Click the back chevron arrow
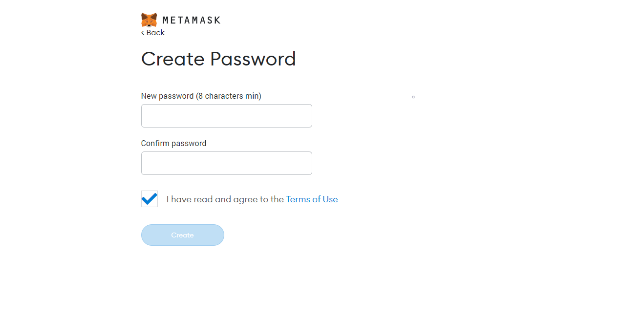 pos(143,33)
